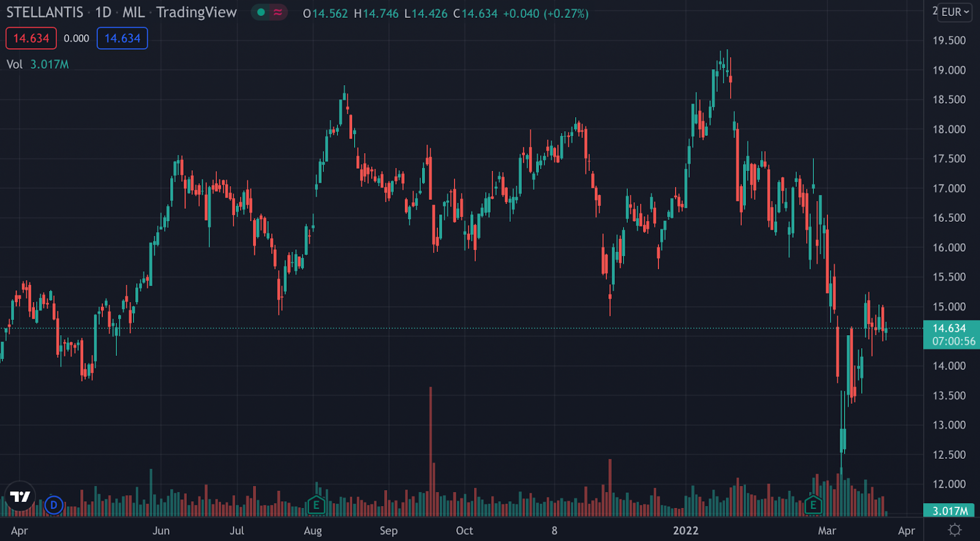Click the STELLANTIS symbol title
This screenshot has width=980, height=541.
pyautogui.click(x=45, y=12)
